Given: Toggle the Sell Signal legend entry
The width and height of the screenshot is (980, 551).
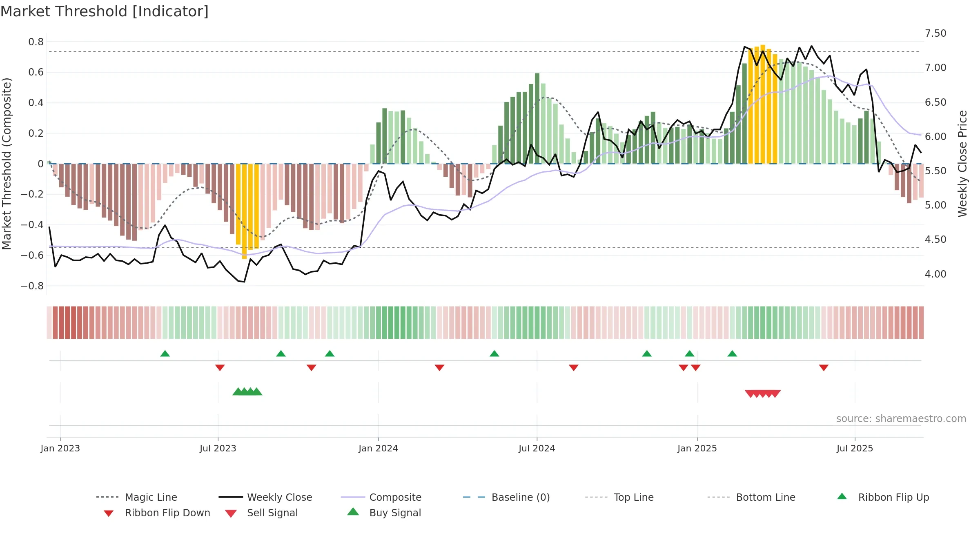Looking at the screenshot, I should (261, 513).
